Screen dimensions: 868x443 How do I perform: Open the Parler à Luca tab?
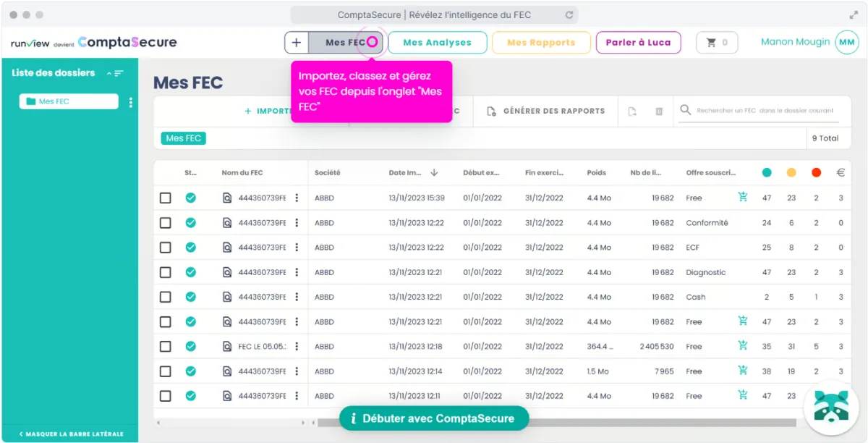[x=638, y=43]
